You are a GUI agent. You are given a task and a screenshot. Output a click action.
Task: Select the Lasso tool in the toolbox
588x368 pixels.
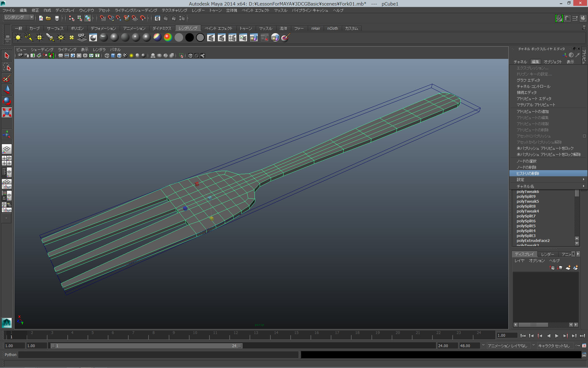(7, 67)
